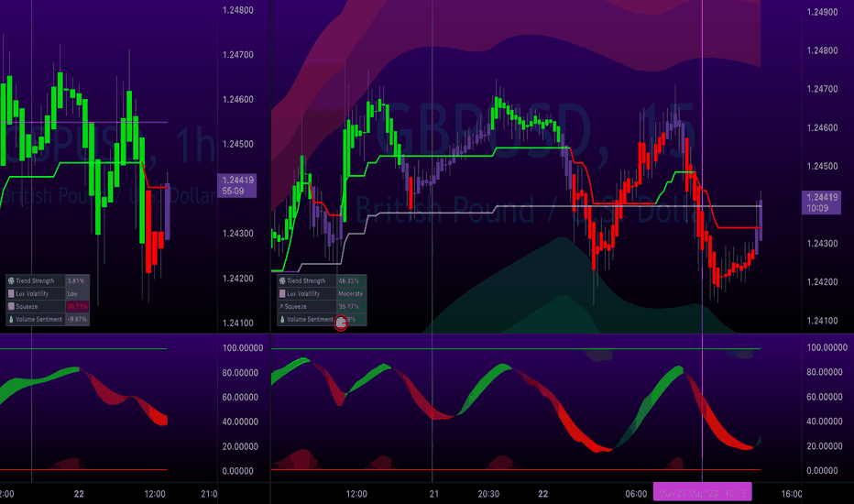Click 1.24100 on the left chart price axis
Viewport: 854px width, 504px height.
pyautogui.click(x=238, y=323)
